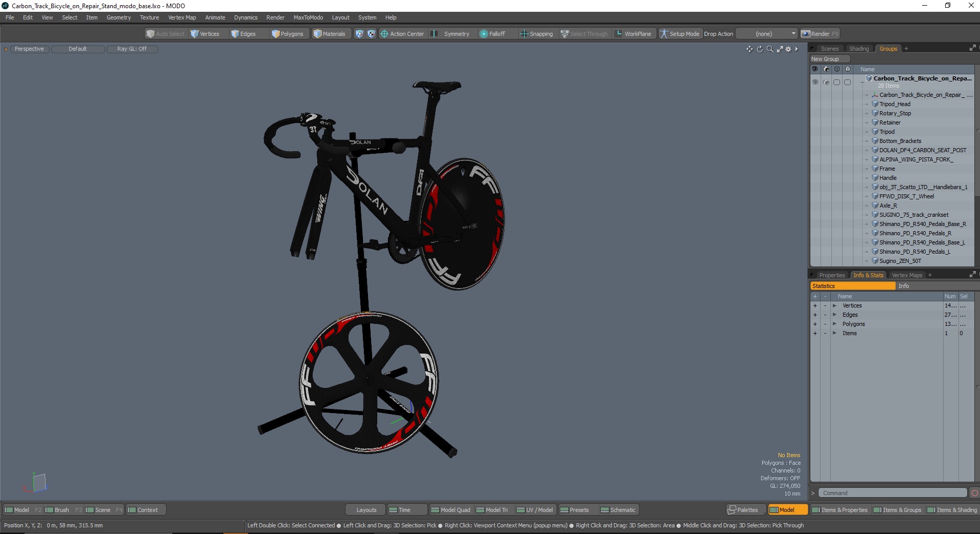Switch to the Shading tab
This screenshot has width=980, height=534.
pos(859,49)
